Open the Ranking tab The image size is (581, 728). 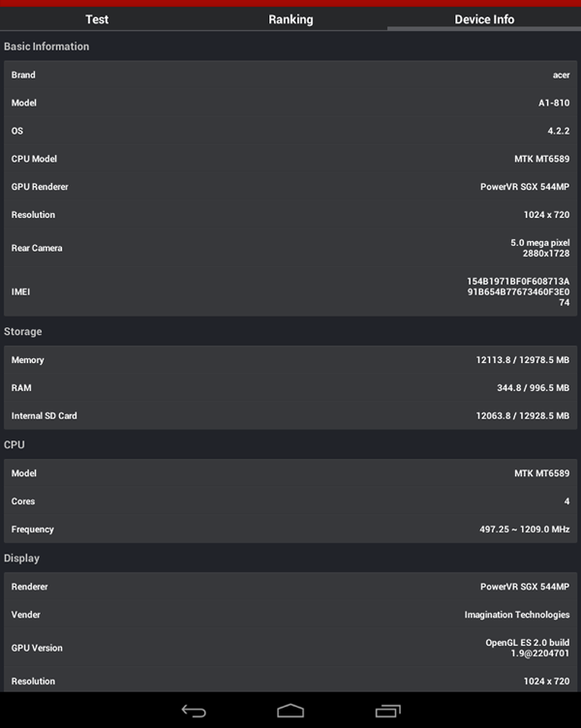tap(290, 19)
